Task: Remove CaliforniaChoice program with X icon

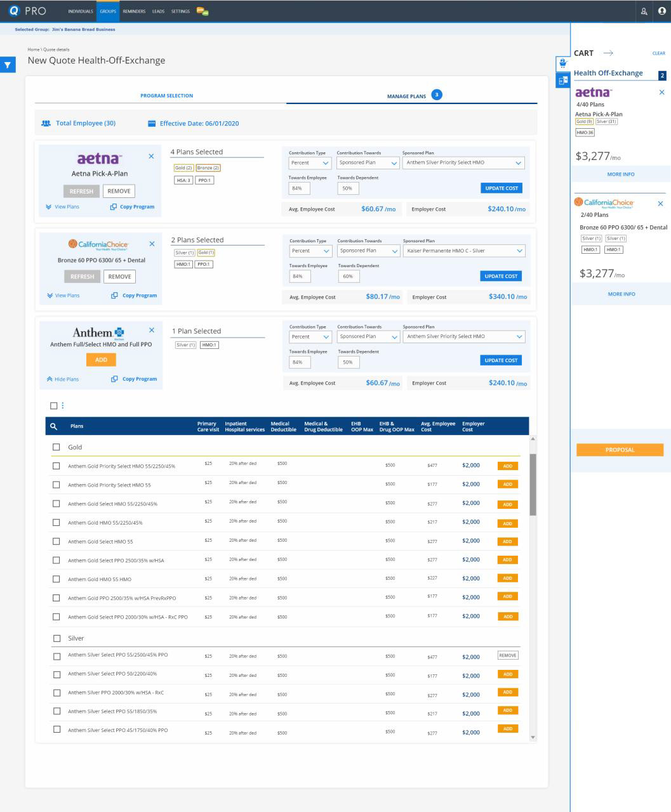Action: (x=152, y=244)
